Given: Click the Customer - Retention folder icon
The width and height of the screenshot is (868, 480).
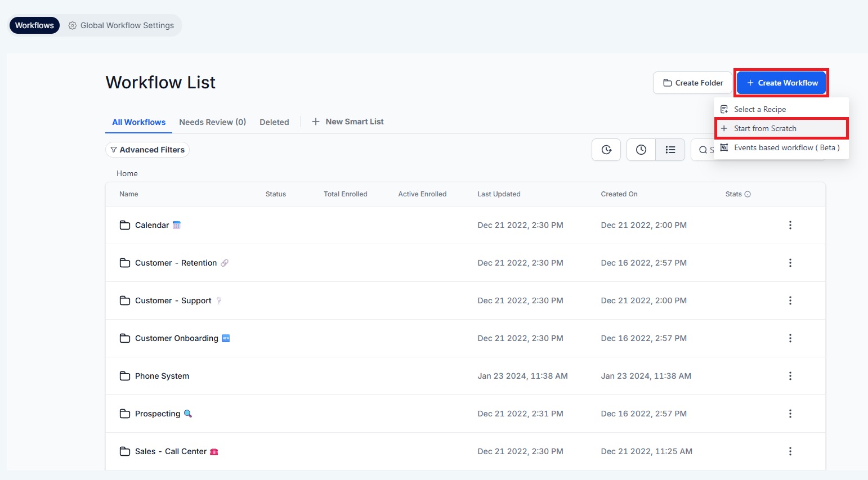Looking at the screenshot, I should coord(125,263).
